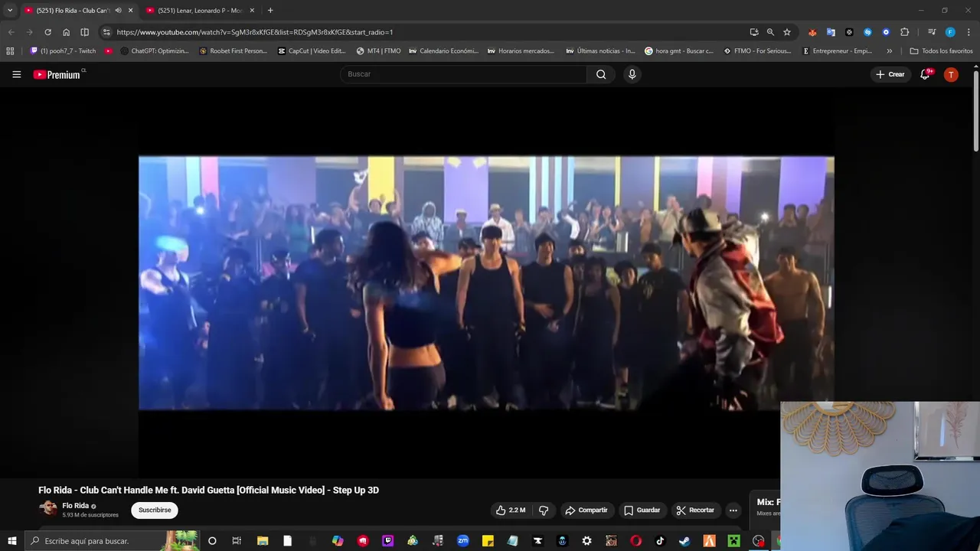
Task: Open the Roobet First Person bookmark
Action: pos(234,51)
